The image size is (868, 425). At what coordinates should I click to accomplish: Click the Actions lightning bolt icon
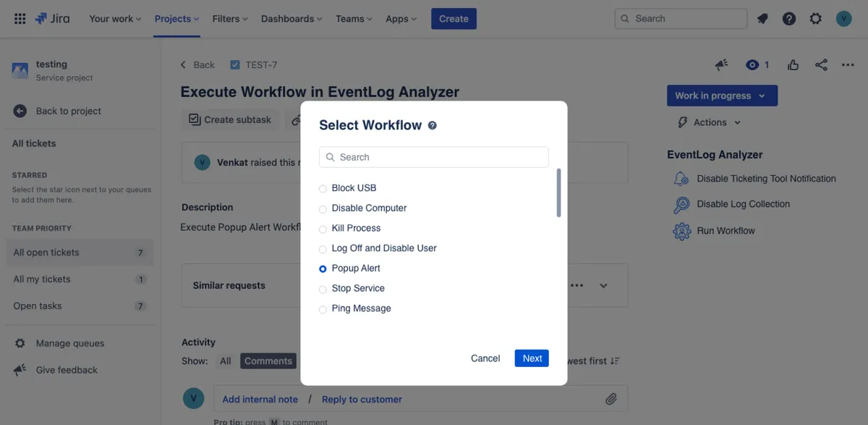click(682, 122)
